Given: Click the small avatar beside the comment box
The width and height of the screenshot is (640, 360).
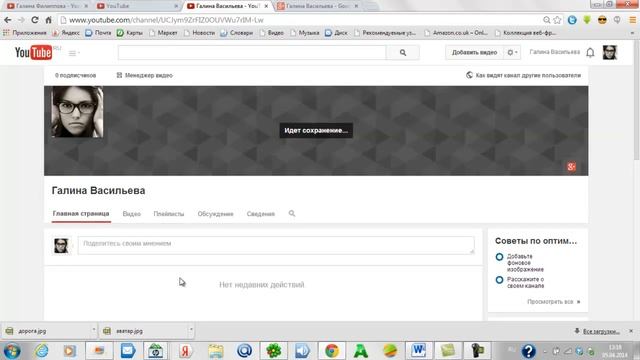Looking at the screenshot, I should 61,245.
